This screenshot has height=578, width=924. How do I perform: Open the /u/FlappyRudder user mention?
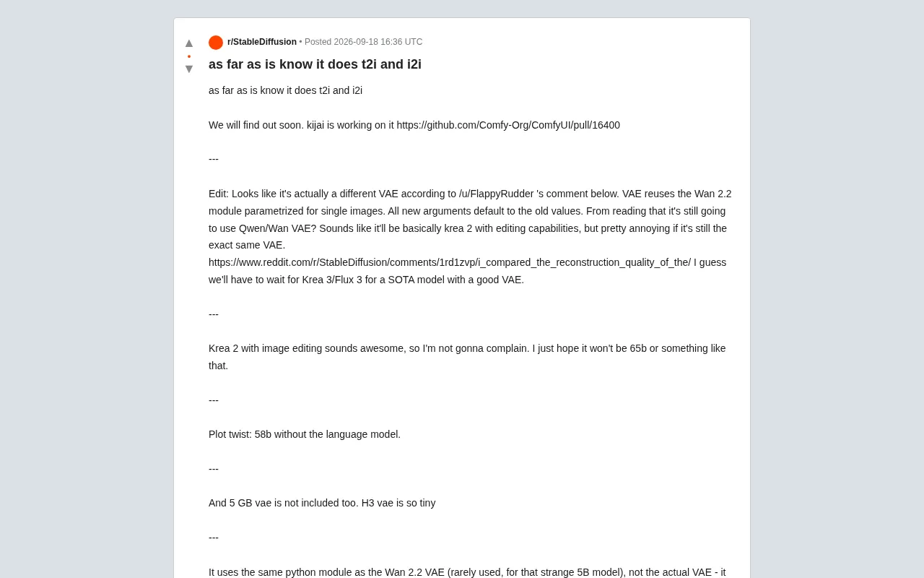click(496, 194)
